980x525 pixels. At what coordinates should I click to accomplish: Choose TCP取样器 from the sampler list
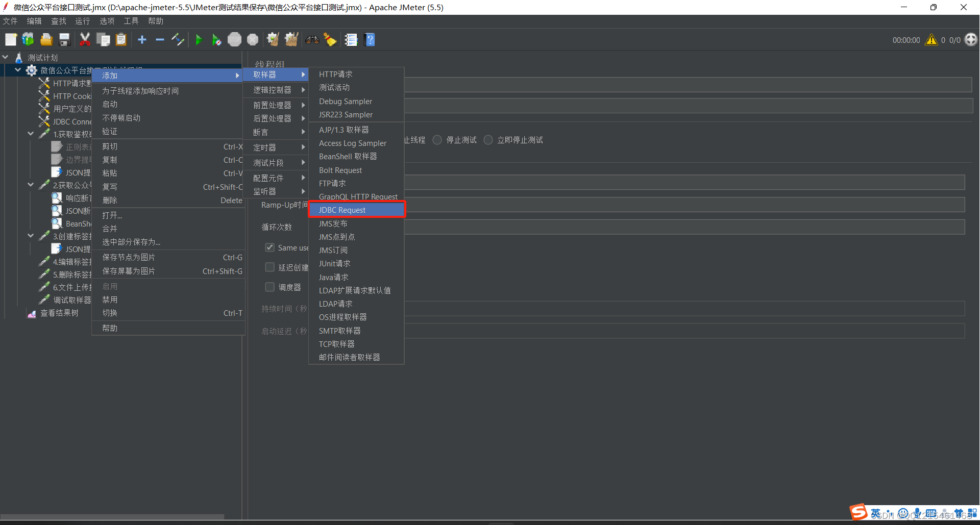pyautogui.click(x=357, y=344)
